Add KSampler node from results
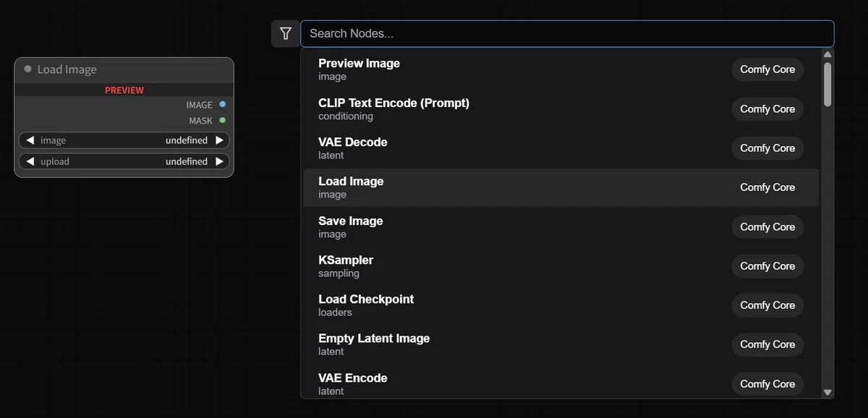The image size is (868, 418). 561,266
